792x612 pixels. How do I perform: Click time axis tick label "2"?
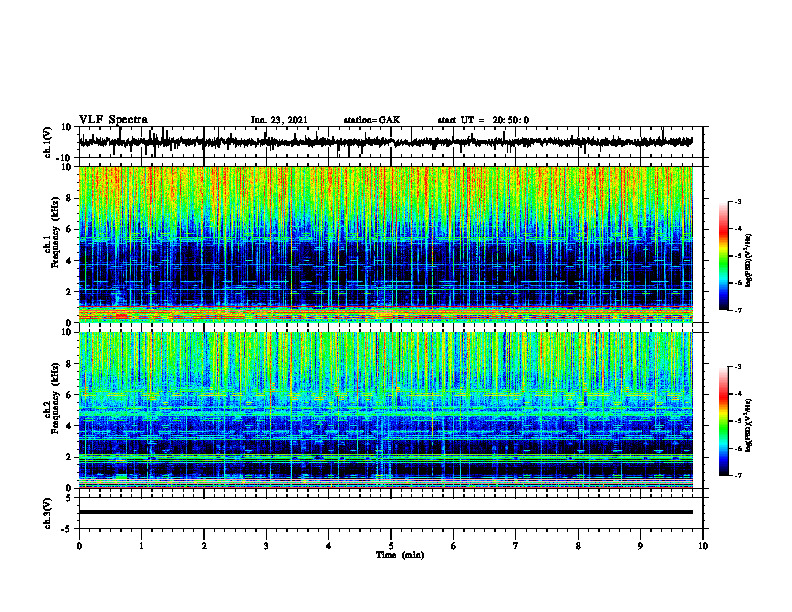pyautogui.click(x=204, y=546)
